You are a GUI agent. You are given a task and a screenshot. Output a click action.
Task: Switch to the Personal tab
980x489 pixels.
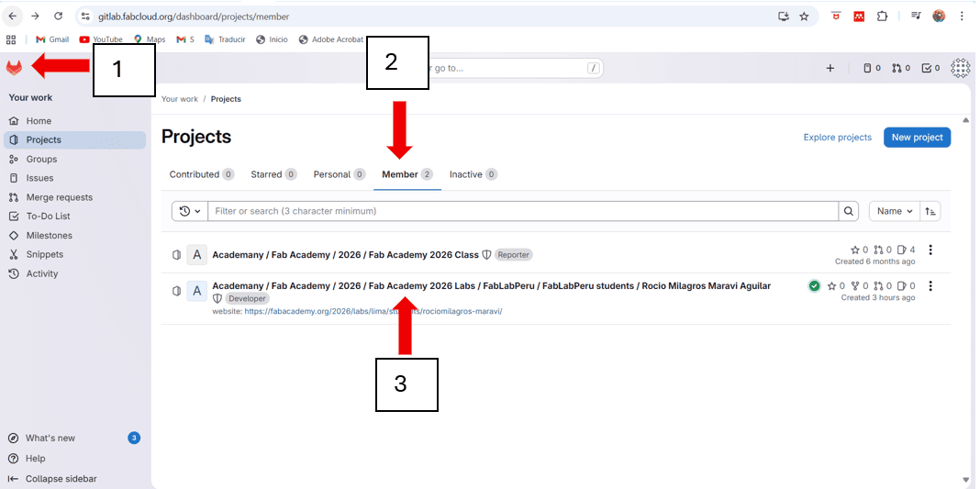pyautogui.click(x=340, y=174)
